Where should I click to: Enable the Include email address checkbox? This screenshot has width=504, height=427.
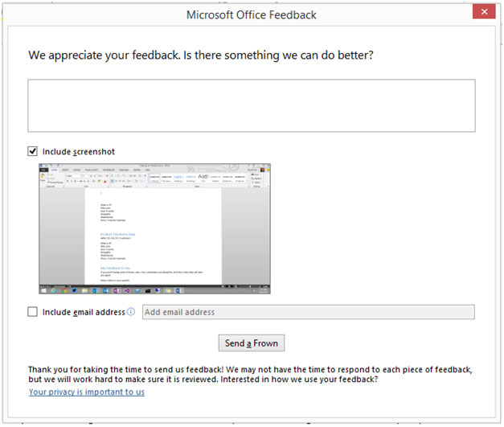point(33,312)
